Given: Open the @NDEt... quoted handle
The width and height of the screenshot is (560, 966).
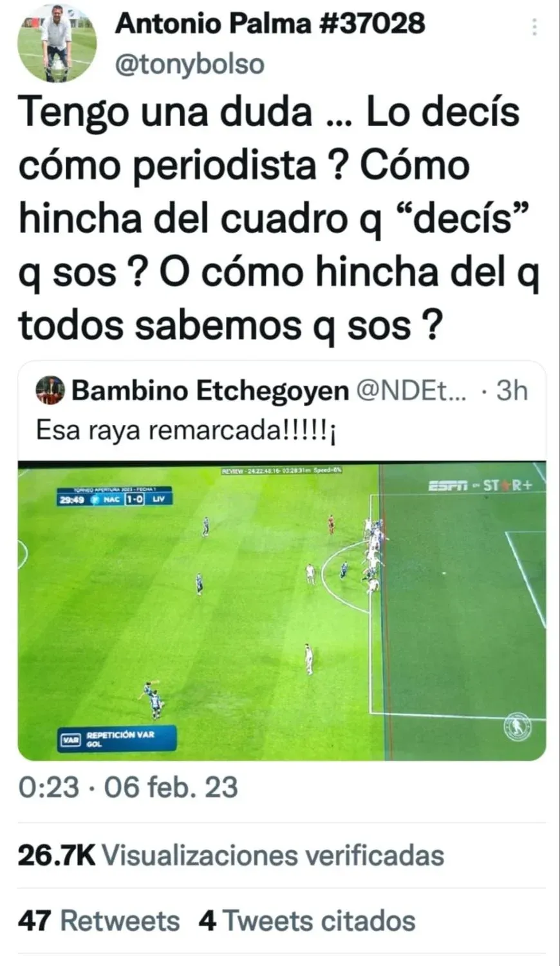Looking at the screenshot, I should pyautogui.click(x=413, y=390).
